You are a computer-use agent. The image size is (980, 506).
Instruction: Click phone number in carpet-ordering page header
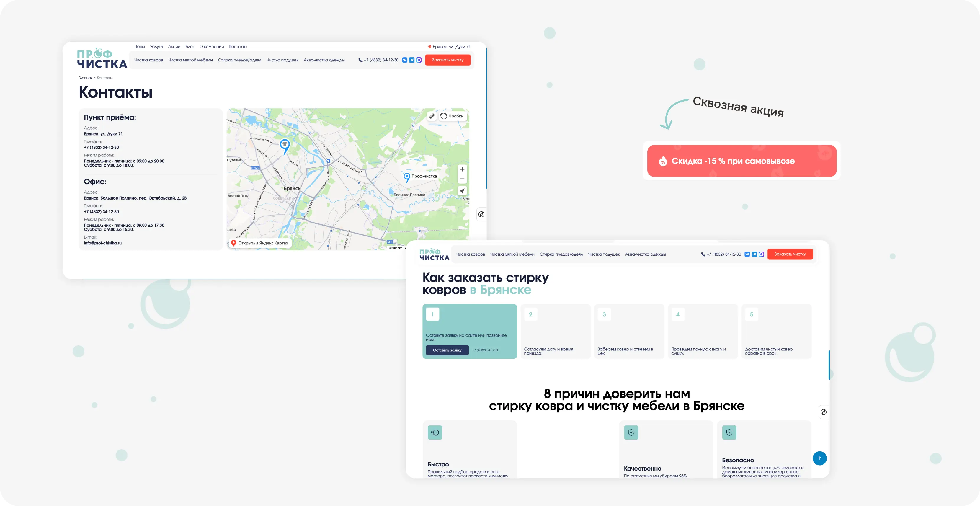(723, 254)
